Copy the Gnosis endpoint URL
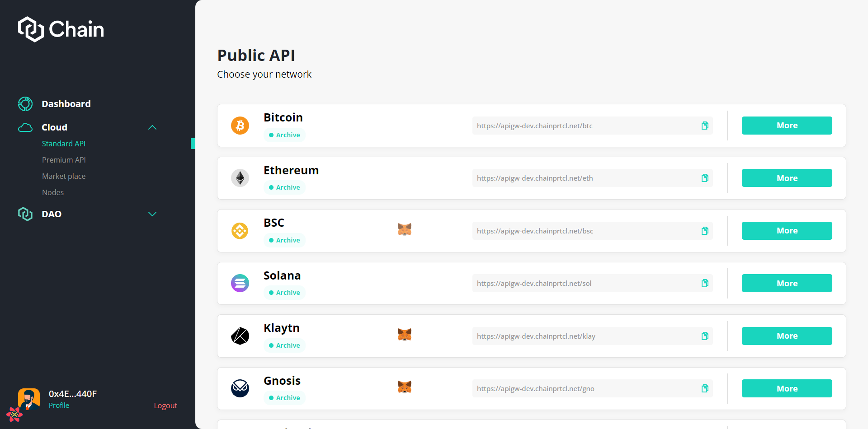 pos(705,389)
